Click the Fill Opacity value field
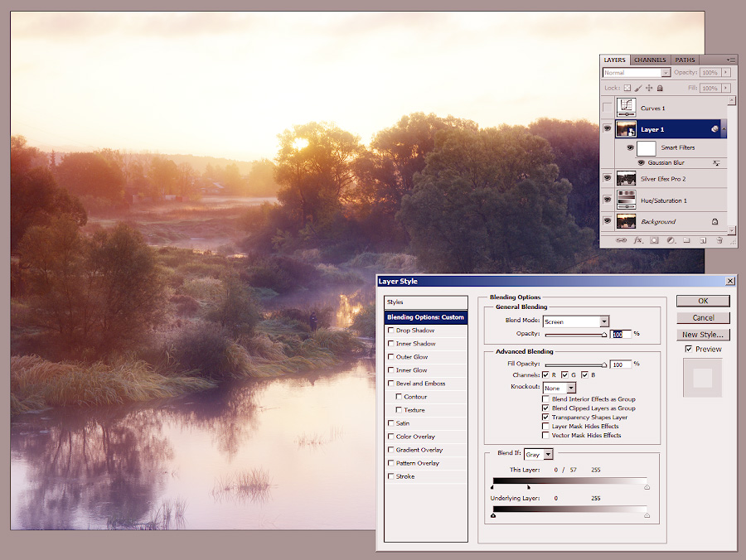746x560 pixels. coord(621,364)
